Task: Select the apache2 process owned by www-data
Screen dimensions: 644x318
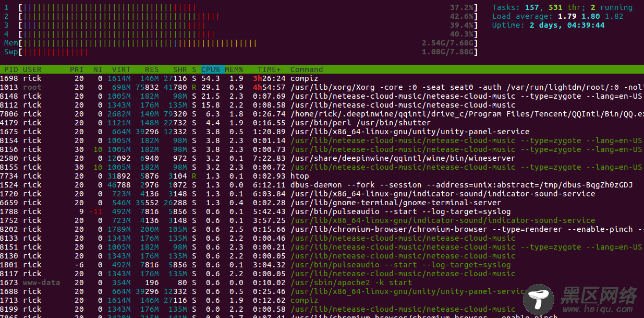Action: [x=322, y=282]
